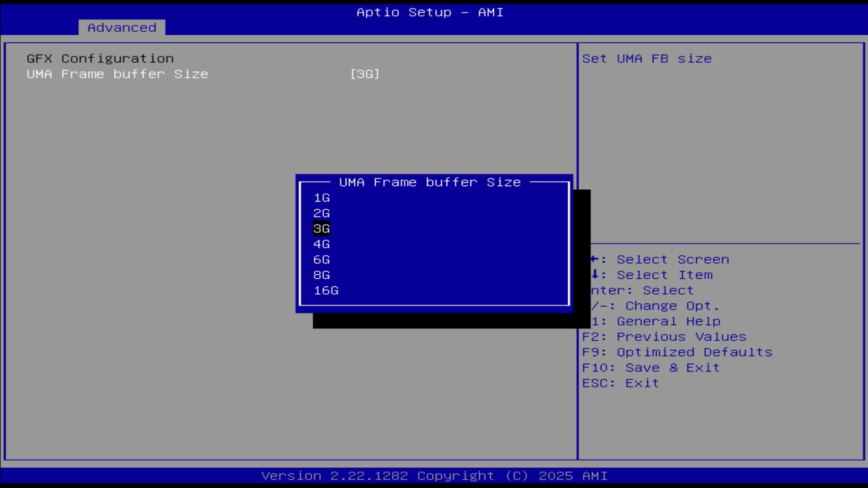The width and height of the screenshot is (868, 488).
Task: Click the Set UMA FB size help text
Action: (646, 59)
